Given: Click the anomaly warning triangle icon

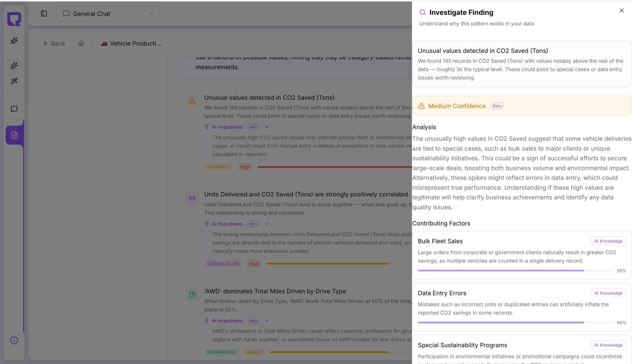Looking at the screenshot, I should [x=192, y=101].
